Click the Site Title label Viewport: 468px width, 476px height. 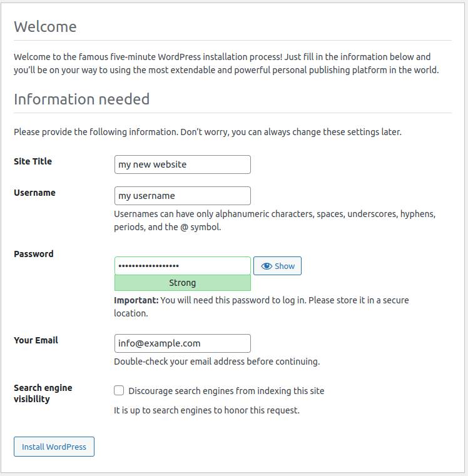pyautogui.click(x=33, y=161)
